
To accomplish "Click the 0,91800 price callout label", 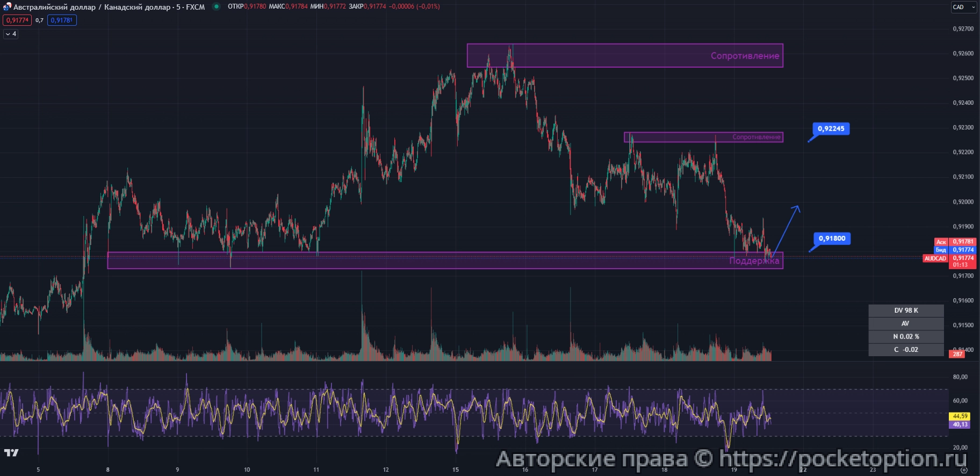I will (x=832, y=239).
